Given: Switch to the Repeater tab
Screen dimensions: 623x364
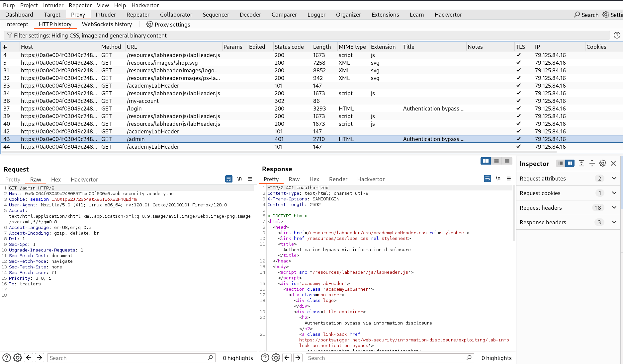Looking at the screenshot, I should coord(138,15).
